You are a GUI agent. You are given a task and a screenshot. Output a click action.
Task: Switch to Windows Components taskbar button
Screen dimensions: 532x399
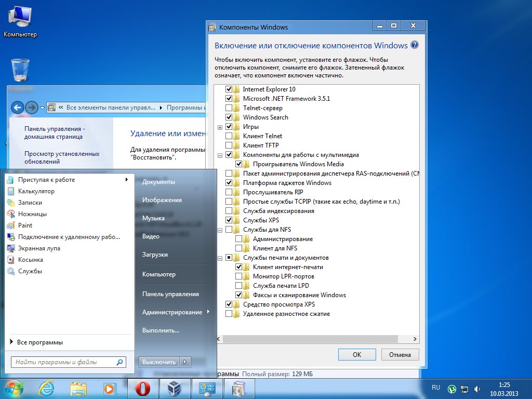[239, 389]
